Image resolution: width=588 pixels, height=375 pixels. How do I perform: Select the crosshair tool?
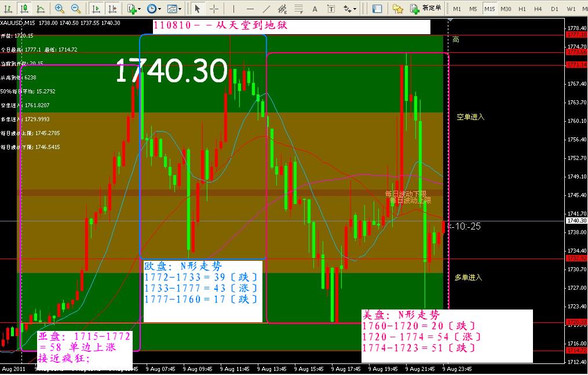(214, 9)
